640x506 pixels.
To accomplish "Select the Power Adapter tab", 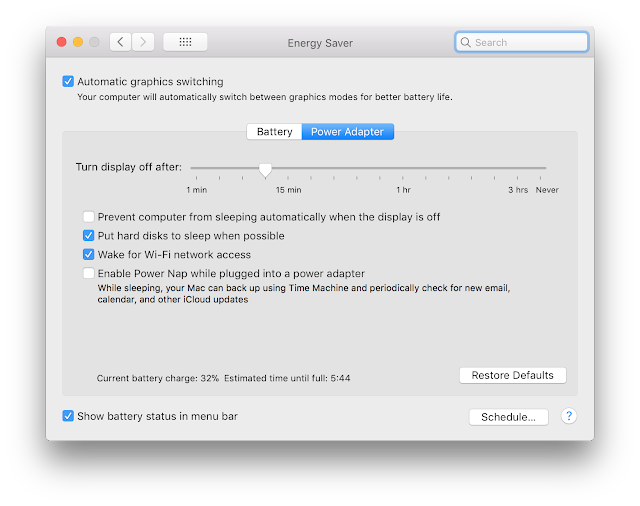I will [348, 132].
